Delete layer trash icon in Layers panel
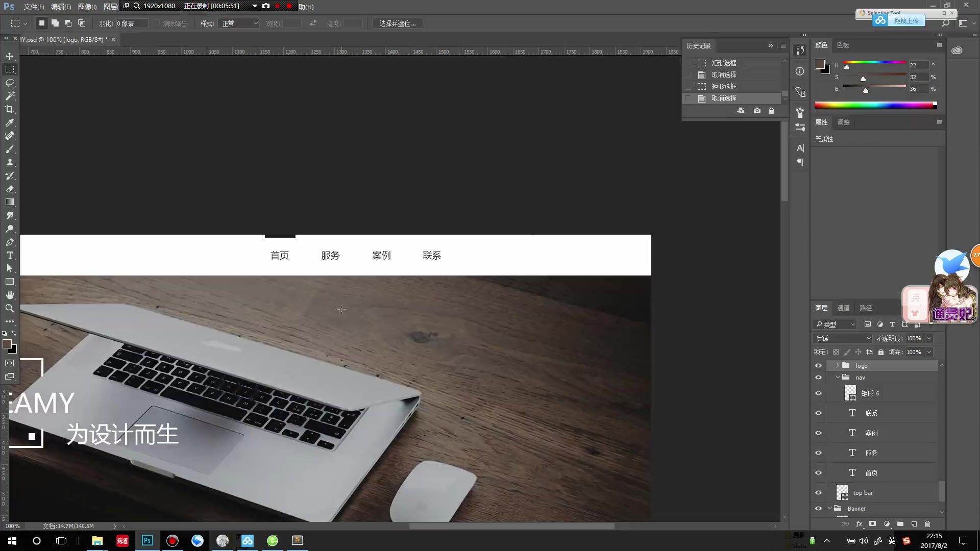The image size is (980, 551). [928, 524]
